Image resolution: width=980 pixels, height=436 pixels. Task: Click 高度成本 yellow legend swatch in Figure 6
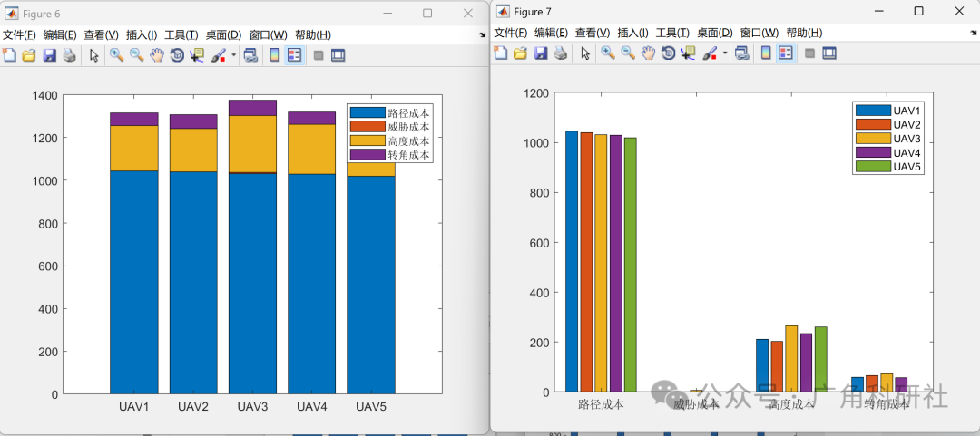(x=367, y=140)
